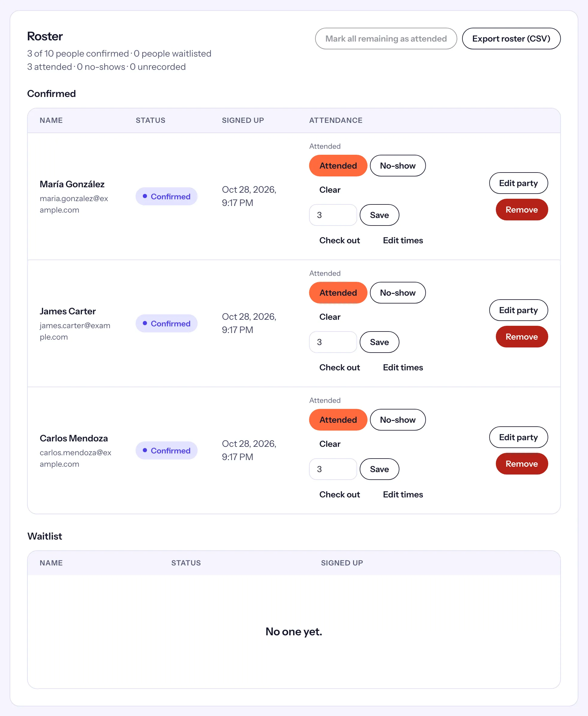Remove James Carter from roster
The width and height of the screenshot is (588, 716).
[x=522, y=337]
